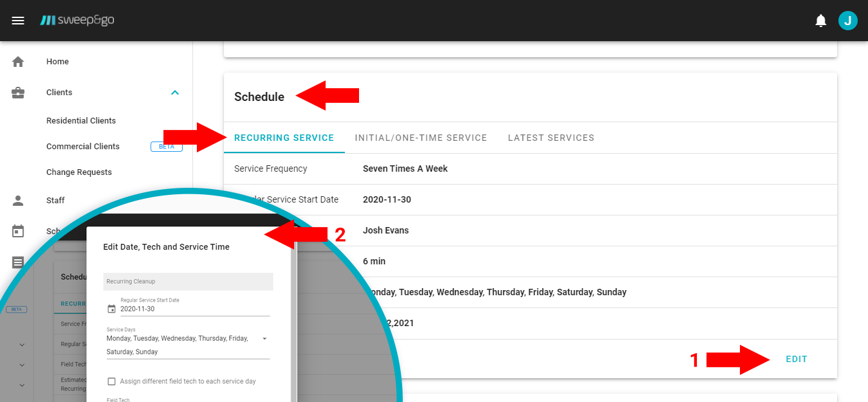Open Commercial Clients page

(x=83, y=147)
